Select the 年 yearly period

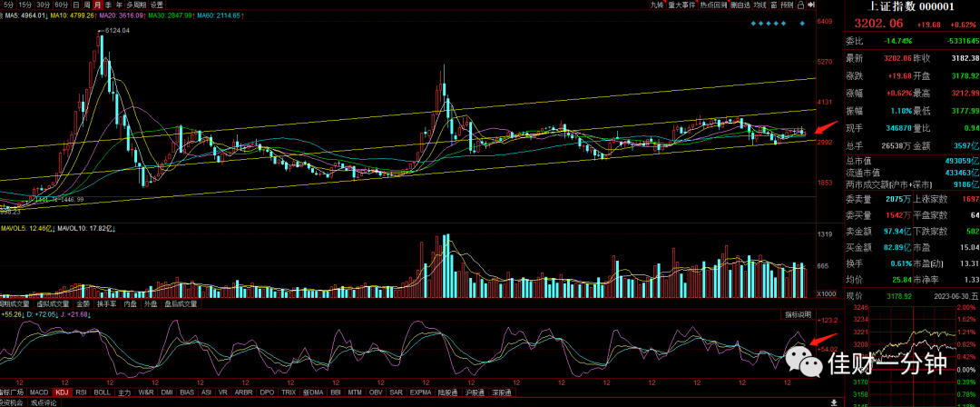tap(119, 5)
